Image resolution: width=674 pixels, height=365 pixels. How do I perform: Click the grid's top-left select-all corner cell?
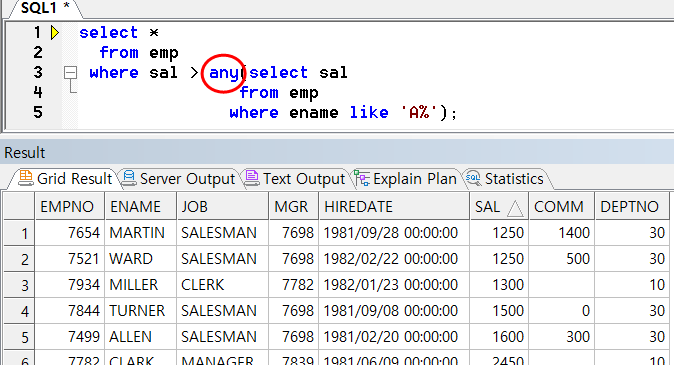point(19,206)
